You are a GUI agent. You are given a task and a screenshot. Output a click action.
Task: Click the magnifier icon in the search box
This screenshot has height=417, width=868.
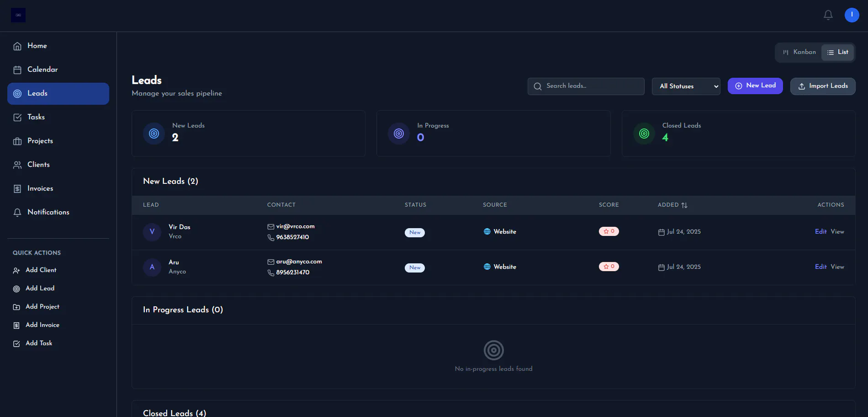(538, 86)
